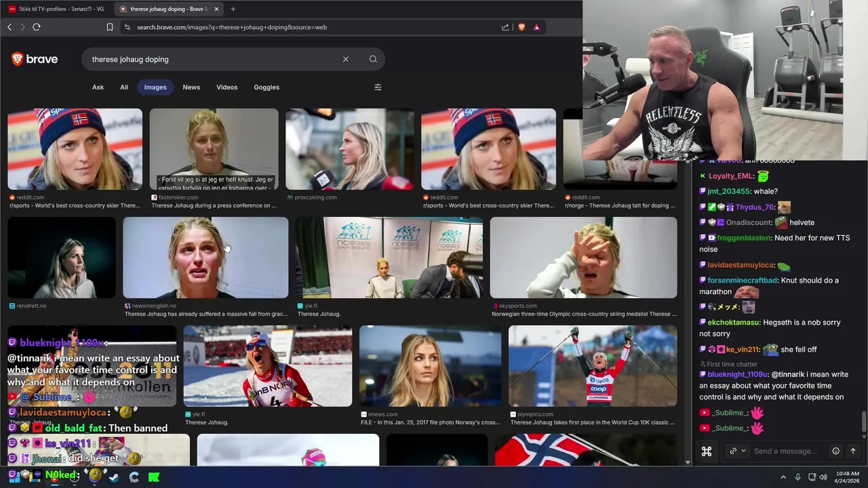Click username 'Onadiscount' in chat

[749, 222]
